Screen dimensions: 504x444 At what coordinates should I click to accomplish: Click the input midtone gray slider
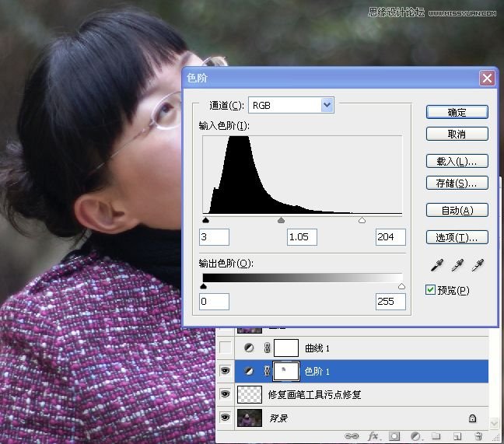click(281, 220)
